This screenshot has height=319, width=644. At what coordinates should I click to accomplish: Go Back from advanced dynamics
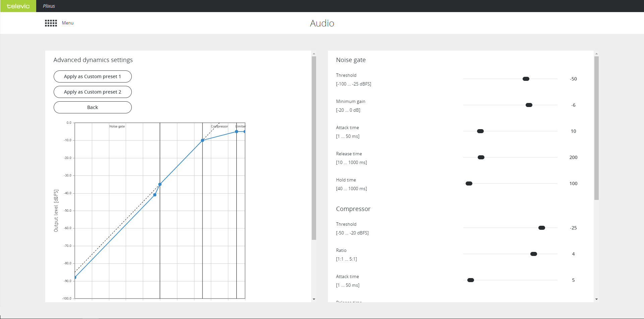93,107
